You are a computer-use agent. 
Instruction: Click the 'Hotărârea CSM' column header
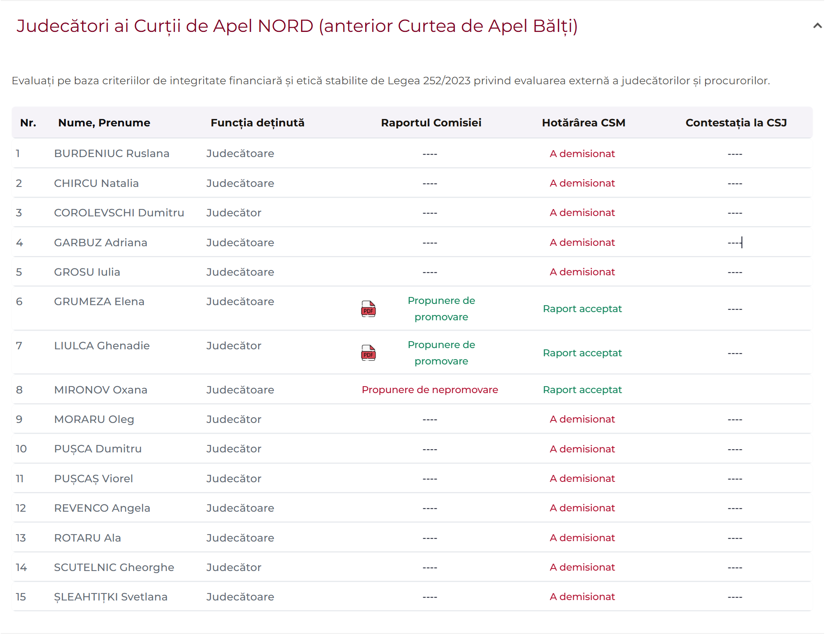[x=583, y=123]
